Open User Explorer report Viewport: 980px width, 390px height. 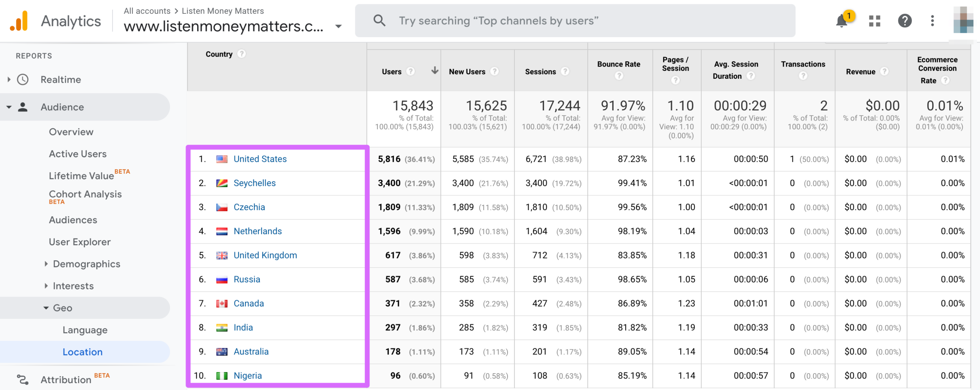coord(80,242)
